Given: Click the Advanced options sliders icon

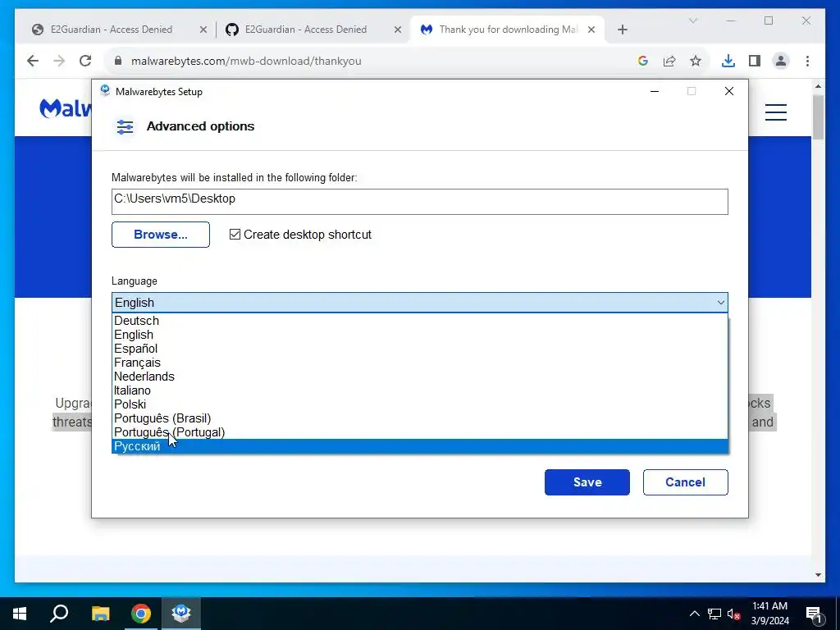Looking at the screenshot, I should click(x=125, y=127).
